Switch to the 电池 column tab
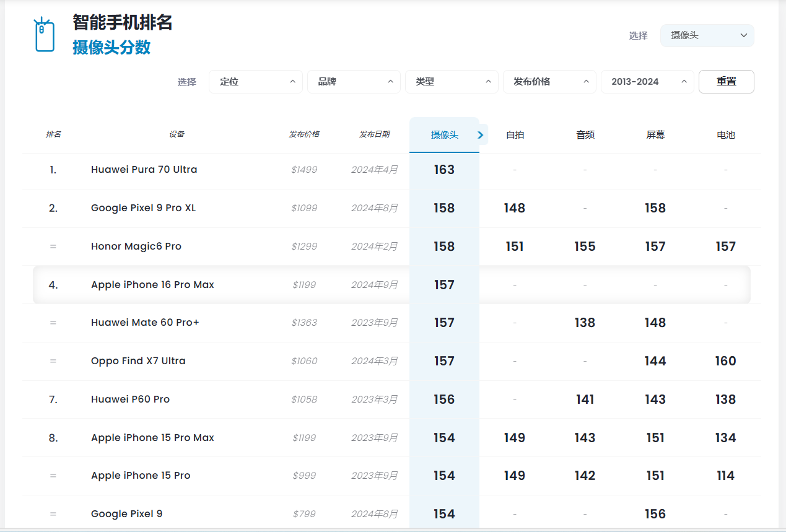The height and width of the screenshot is (532, 786). click(726, 135)
